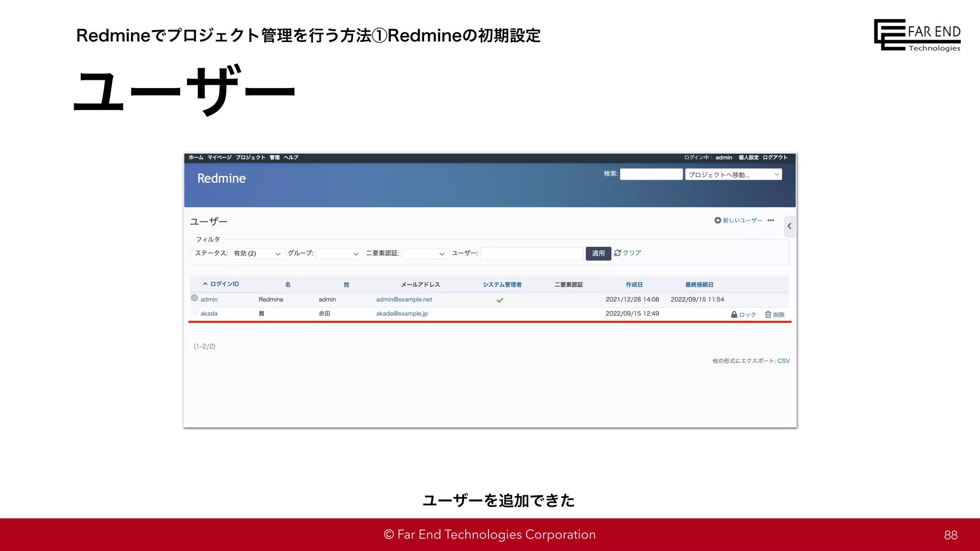
Task: Click the (1-2/2) pagination text
Action: (x=204, y=346)
